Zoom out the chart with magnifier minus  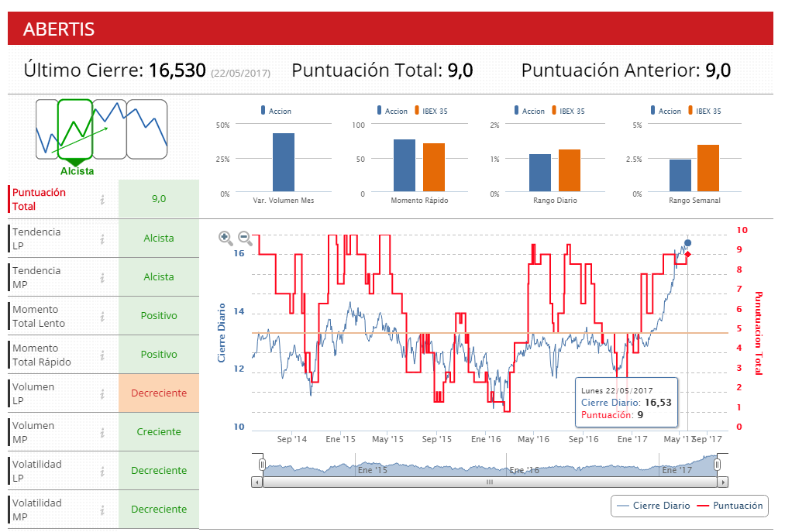tap(244, 239)
